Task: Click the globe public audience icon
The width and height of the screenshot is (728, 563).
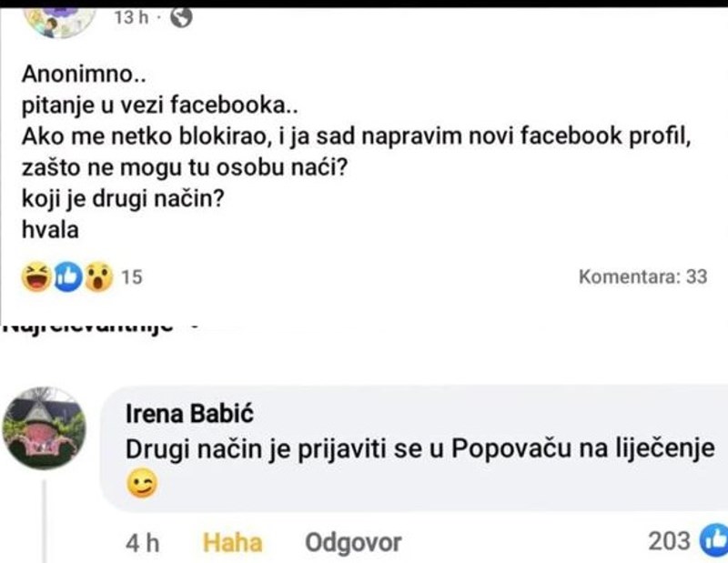Action: pyautogui.click(x=181, y=18)
